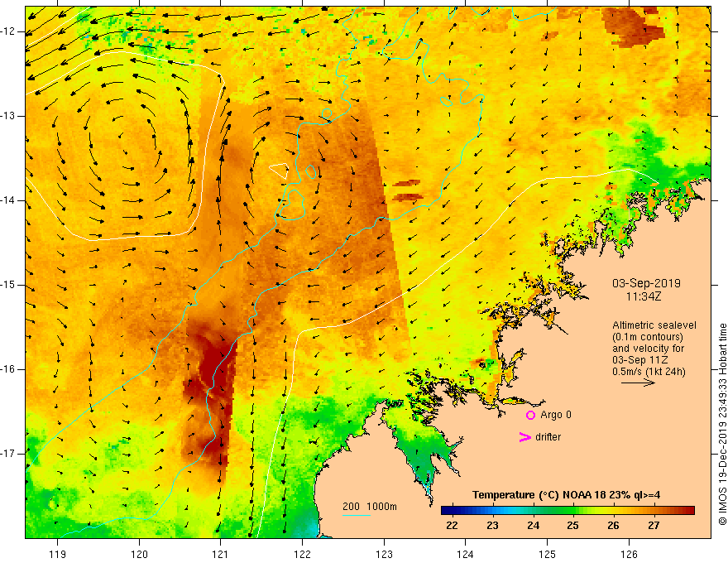Click the 26 tick on temperature scale
Screen dimensions: 728x563
tap(613, 526)
